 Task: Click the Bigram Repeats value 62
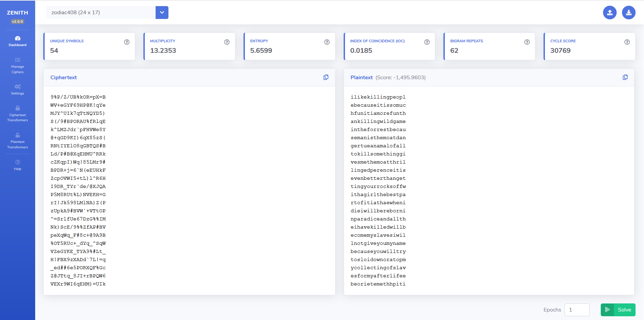click(x=454, y=50)
